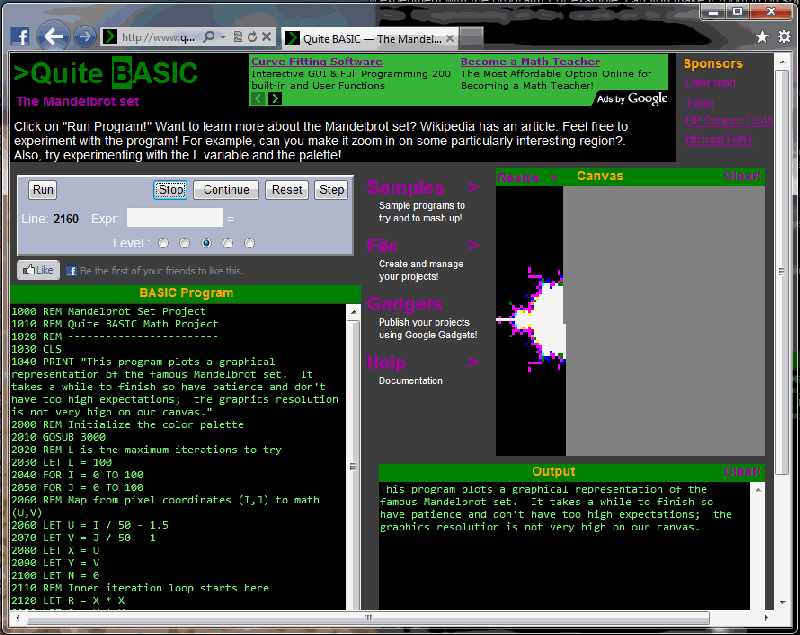The height and width of the screenshot is (635, 800).
Task: Click the stop loading X in the address bar
Action: coord(266,37)
